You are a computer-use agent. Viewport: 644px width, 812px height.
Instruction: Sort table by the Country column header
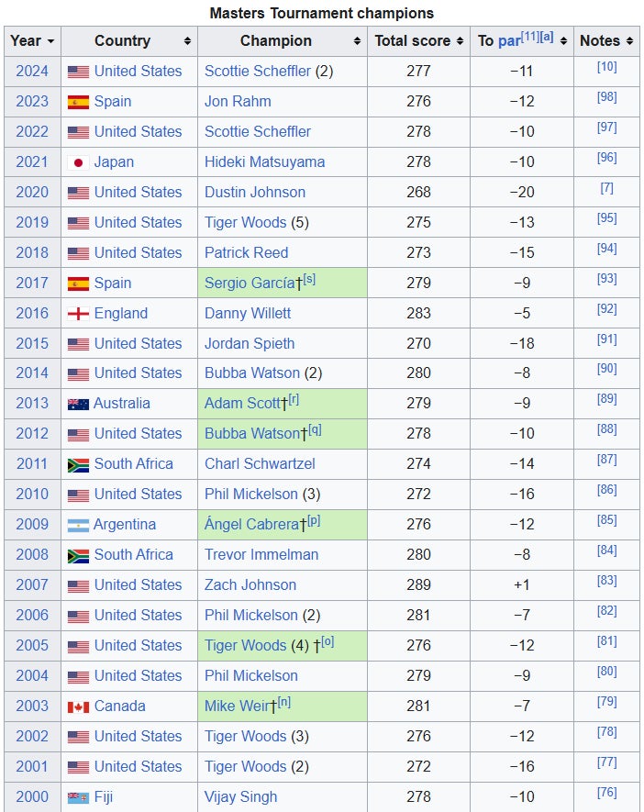128,41
